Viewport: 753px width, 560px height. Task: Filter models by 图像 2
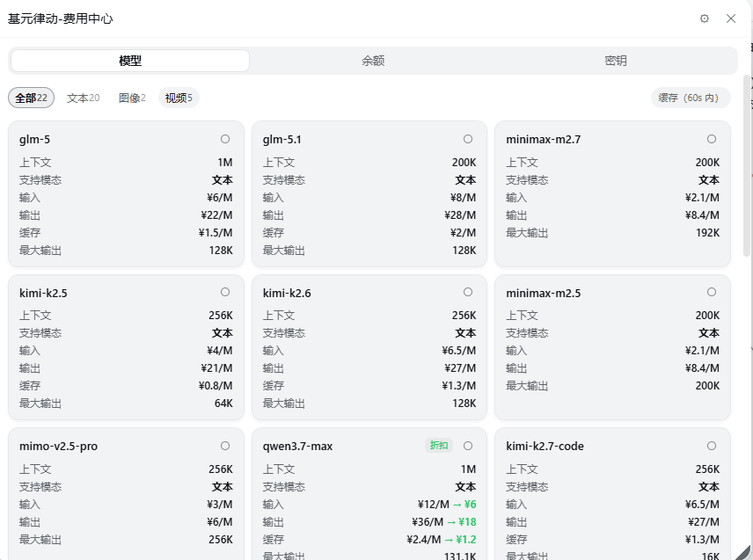132,98
